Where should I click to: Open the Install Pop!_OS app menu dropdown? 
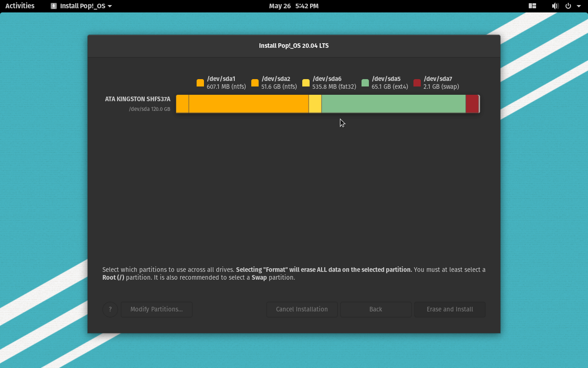[81, 6]
